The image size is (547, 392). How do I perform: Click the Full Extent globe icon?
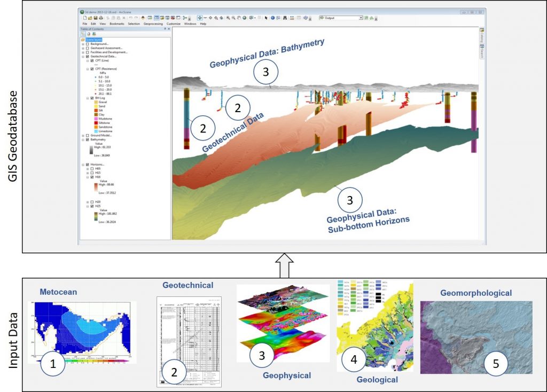244,18
